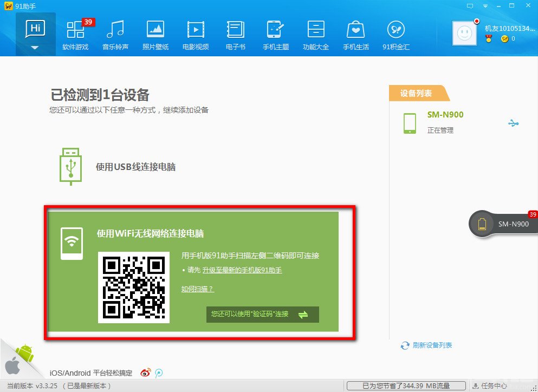Switch to 验证码 verification code connection
Viewport: 538px width, 392px height.
click(x=262, y=314)
